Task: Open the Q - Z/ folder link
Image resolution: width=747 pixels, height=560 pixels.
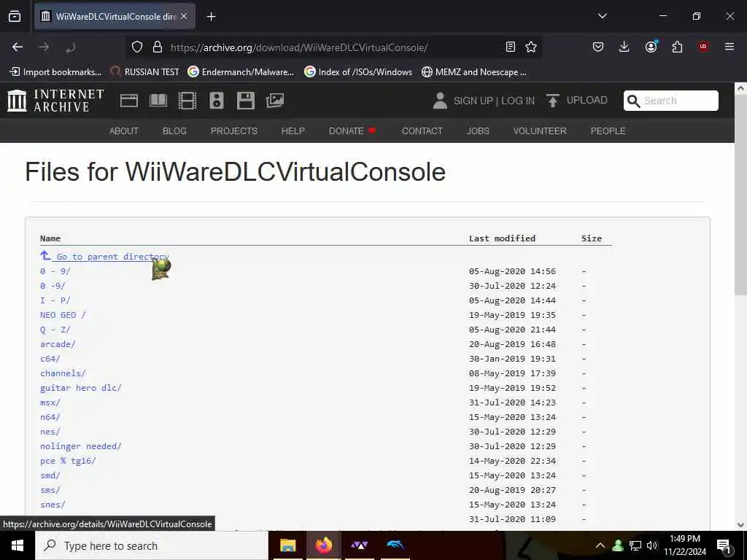Action: click(x=55, y=330)
